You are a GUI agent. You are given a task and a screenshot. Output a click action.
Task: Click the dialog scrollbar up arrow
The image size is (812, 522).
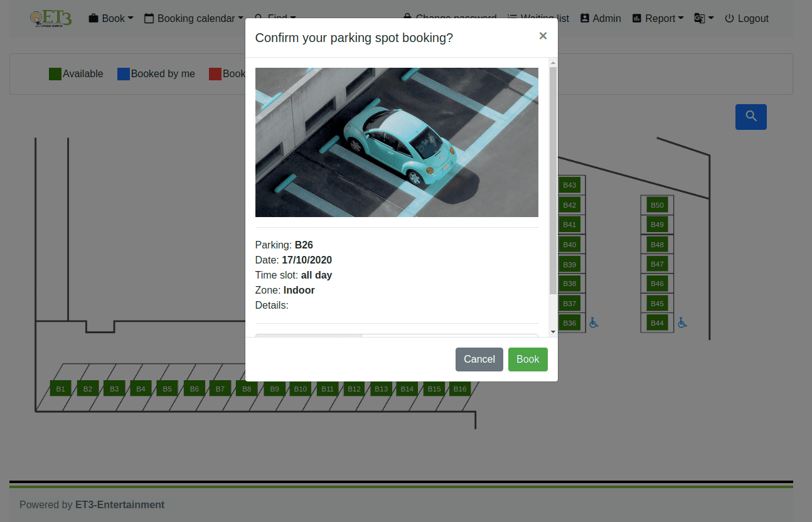click(x=553, y=63)
